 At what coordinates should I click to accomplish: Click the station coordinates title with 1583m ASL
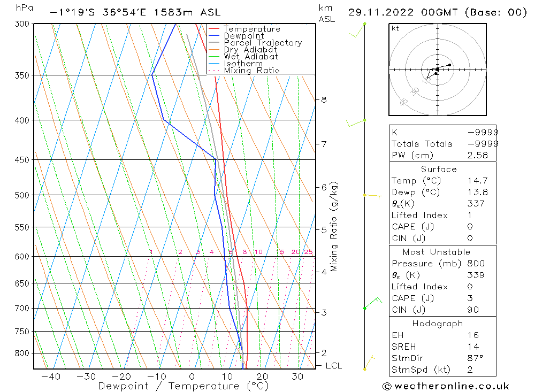[135, 12]
